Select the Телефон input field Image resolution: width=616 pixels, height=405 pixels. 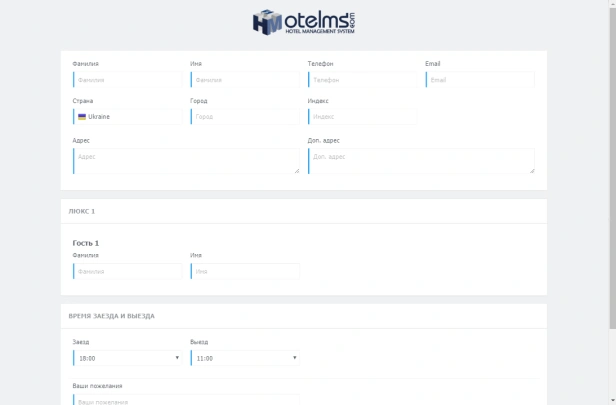(362, 80)
